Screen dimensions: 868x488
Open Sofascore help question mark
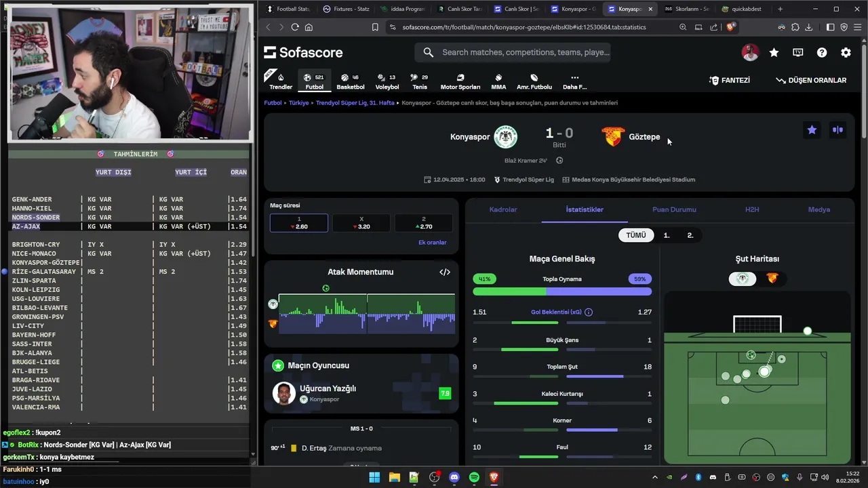822,52
